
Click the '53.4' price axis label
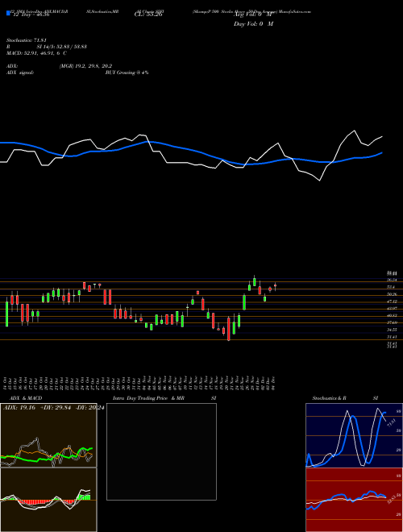[x=391, y=287]
